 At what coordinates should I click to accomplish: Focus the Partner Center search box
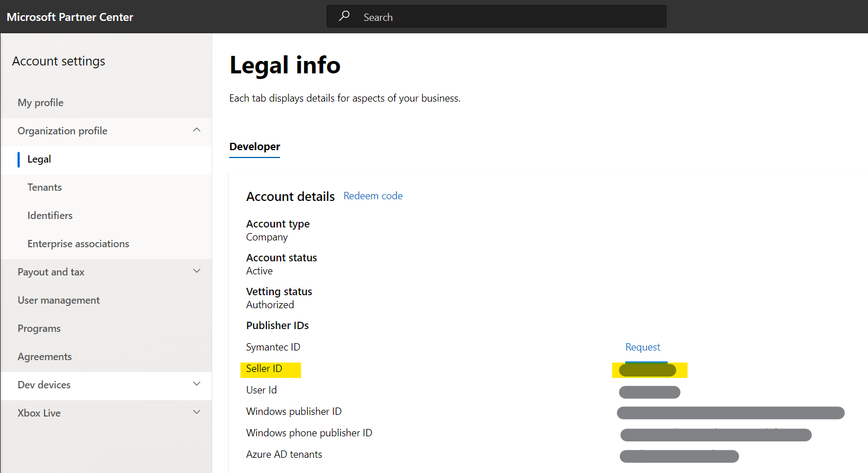(x=497, y=16)
